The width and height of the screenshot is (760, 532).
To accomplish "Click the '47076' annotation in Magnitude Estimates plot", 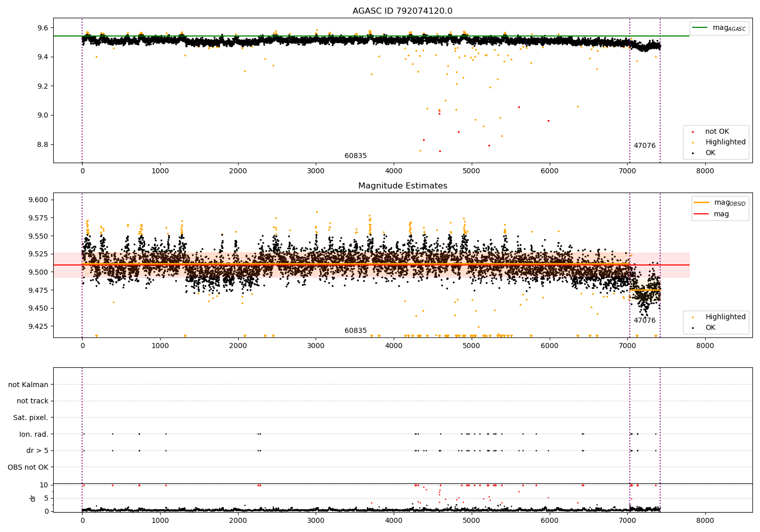I will point(644,321).
